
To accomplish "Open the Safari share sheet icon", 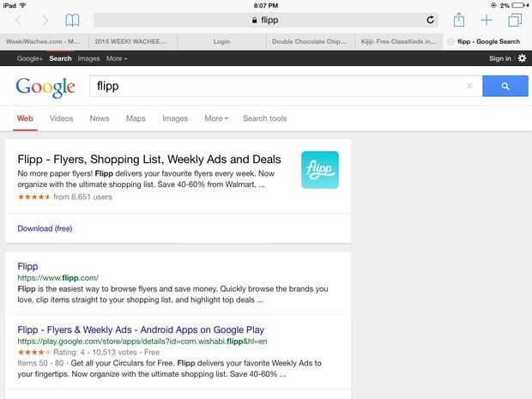I will (x=459, y=20).
